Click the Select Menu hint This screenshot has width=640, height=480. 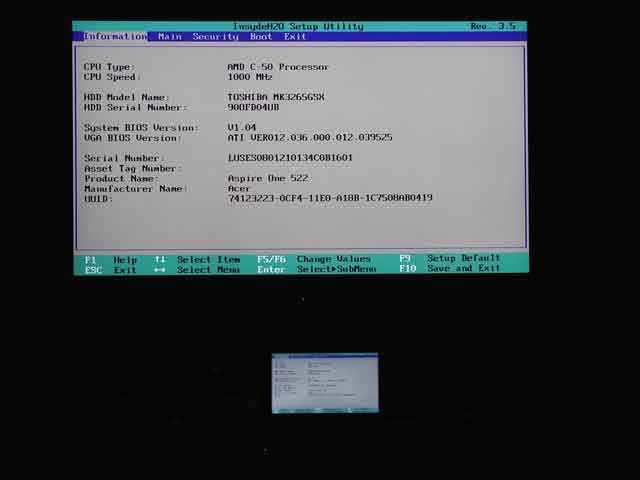pyautogui.click(x=208, y=270)
